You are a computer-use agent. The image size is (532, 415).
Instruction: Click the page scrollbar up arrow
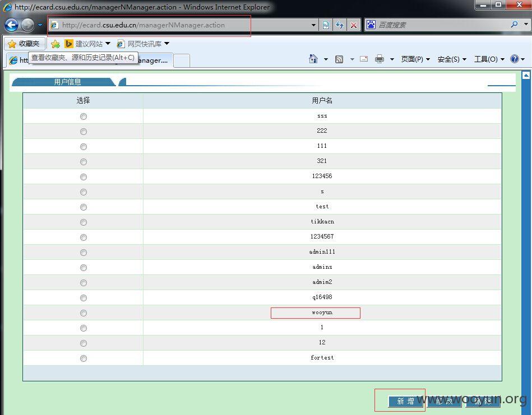pyautogui.click(x=526, y=75)
